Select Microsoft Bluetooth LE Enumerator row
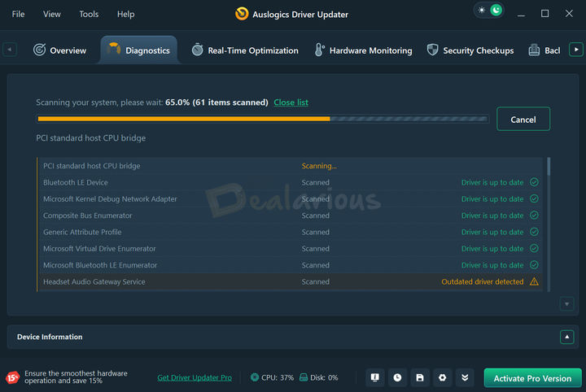 tap(291, 265)
